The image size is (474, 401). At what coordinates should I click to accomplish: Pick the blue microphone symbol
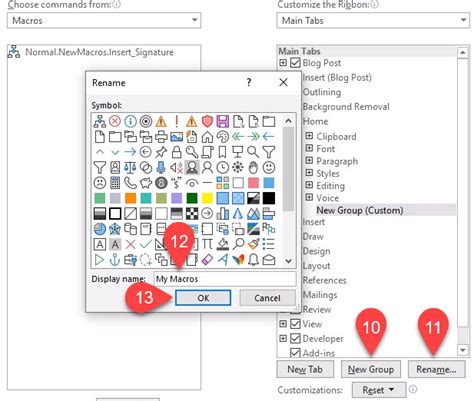point(161,167)
